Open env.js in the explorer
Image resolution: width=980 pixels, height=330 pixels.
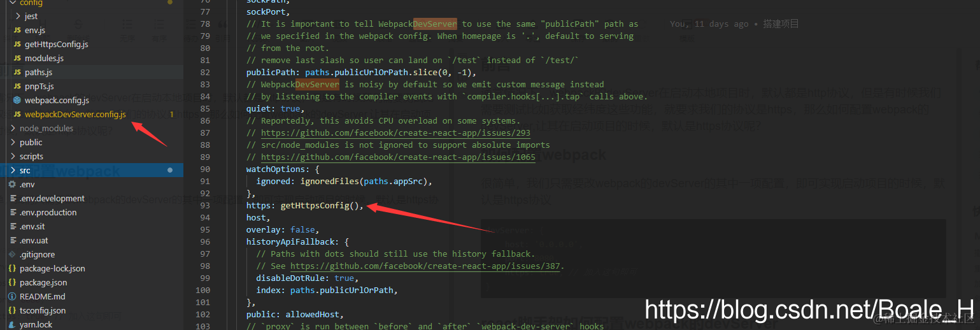[x=35, y=30]
